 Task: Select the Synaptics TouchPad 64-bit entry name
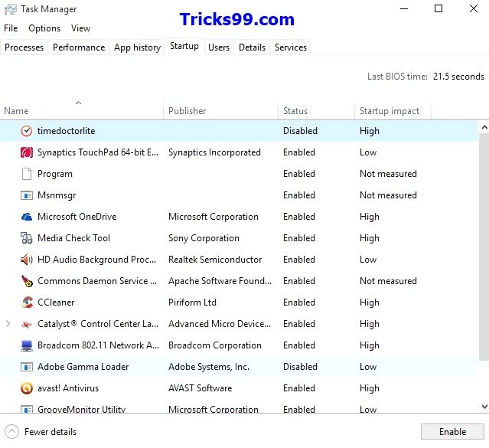(x=98, y=152)
